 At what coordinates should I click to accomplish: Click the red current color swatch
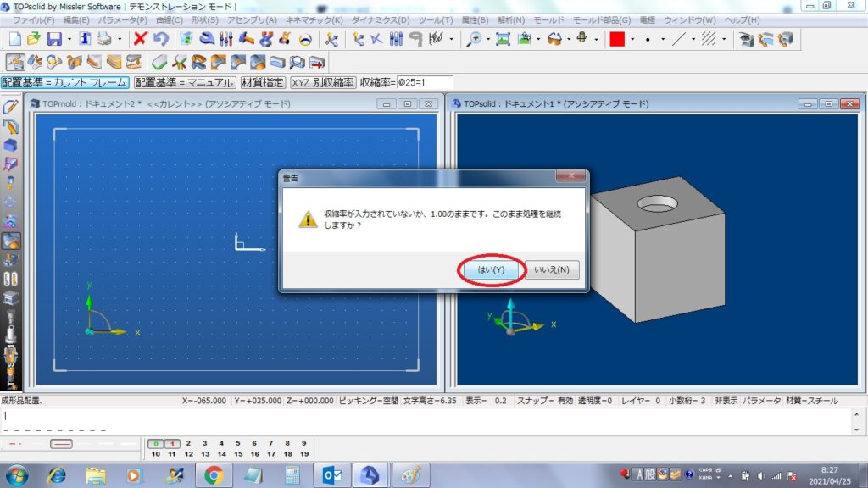click(x=617, y=39)
